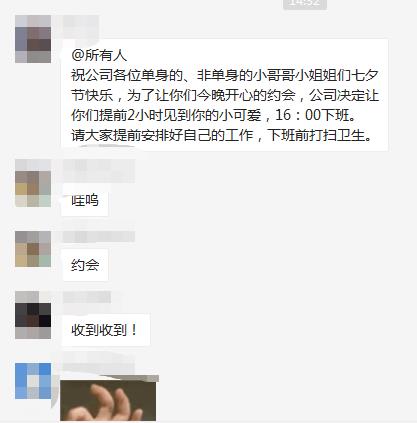Viewport: 417px width, 423px height.
Task: Open avatar beside the 约会 message
Action: point(33,249)
